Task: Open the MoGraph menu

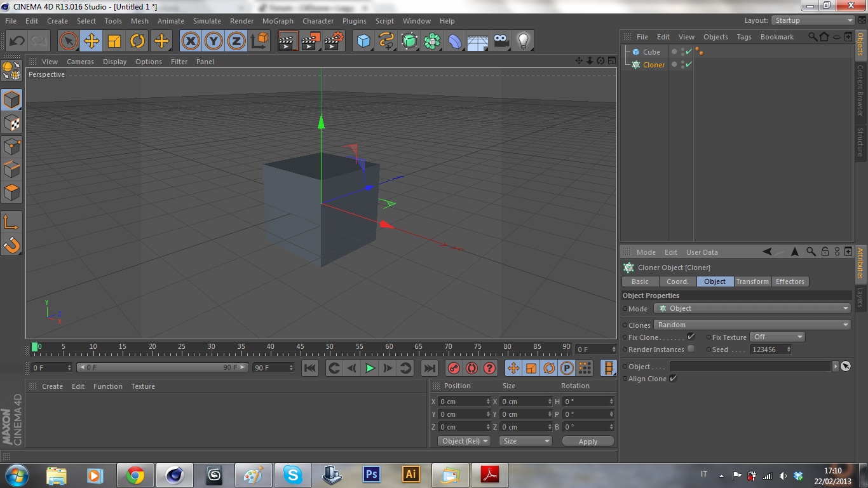Action: pos(278,21)
